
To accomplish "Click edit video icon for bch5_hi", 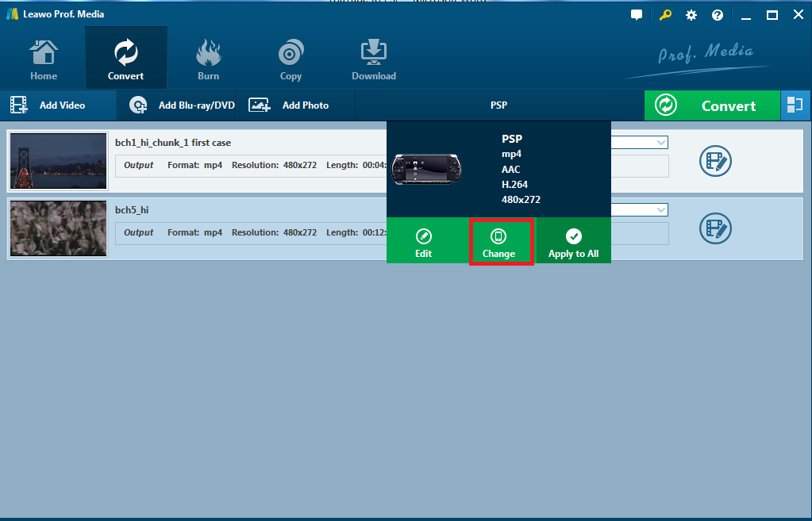I will pos(714,228).
